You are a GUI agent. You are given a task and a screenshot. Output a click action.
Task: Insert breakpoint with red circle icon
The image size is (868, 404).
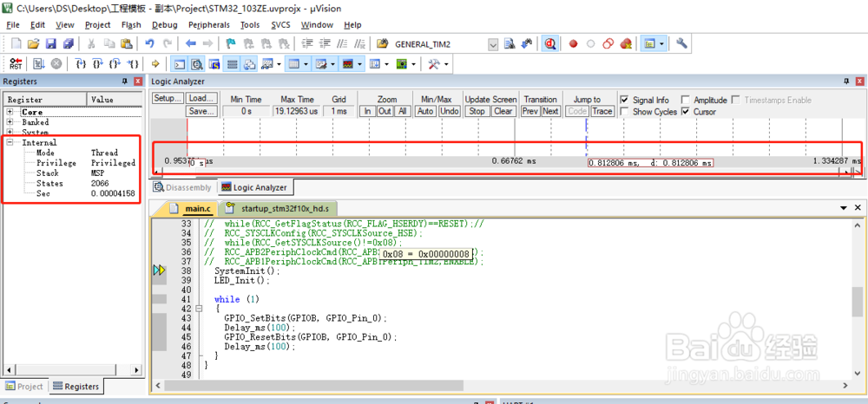[574, 43]
